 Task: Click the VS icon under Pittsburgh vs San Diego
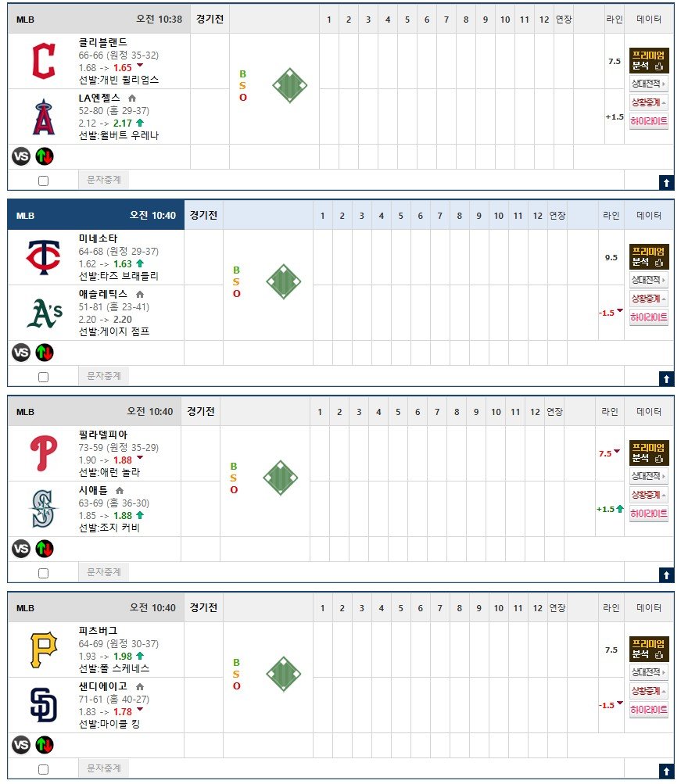click(21, 745)
